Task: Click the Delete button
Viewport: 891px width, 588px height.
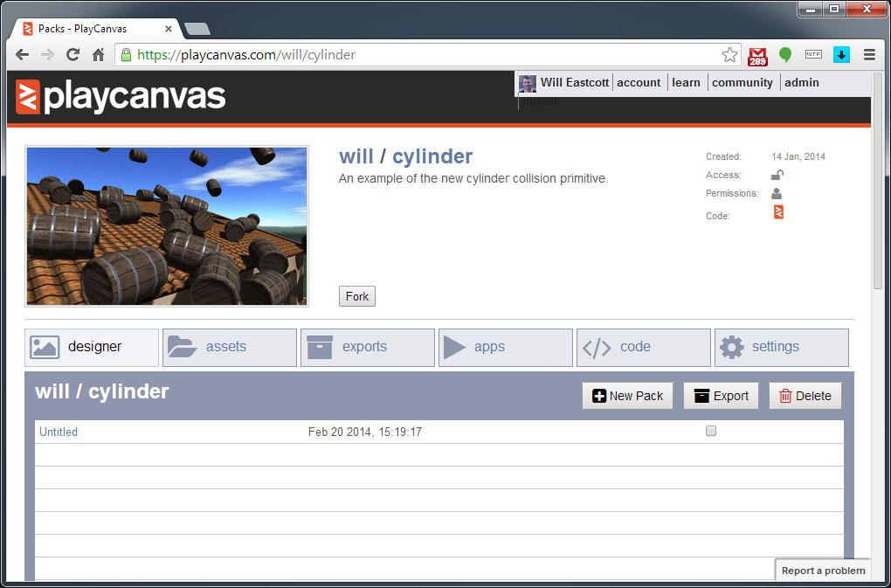Action: (x=805, y=396)
